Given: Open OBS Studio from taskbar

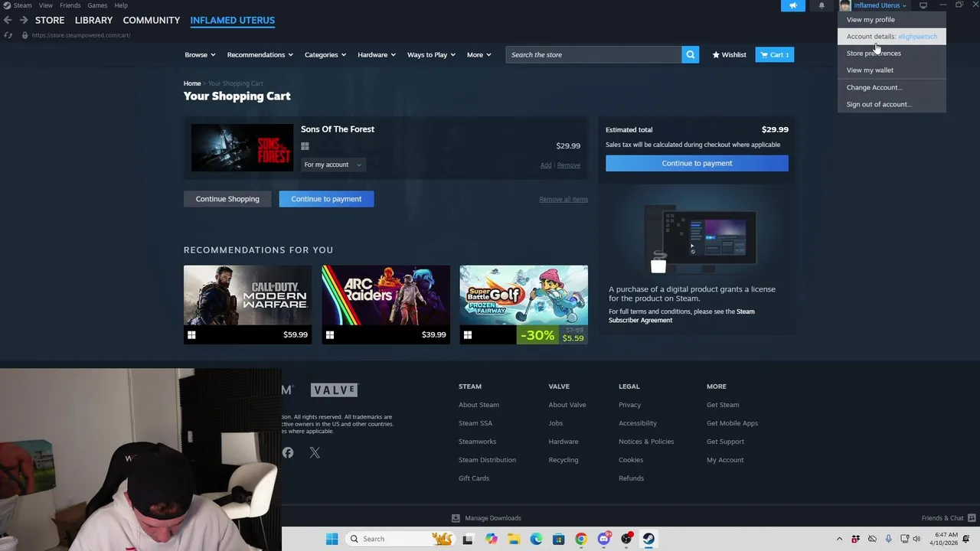Looking at the screenshot, I should (x=626, y=539).
